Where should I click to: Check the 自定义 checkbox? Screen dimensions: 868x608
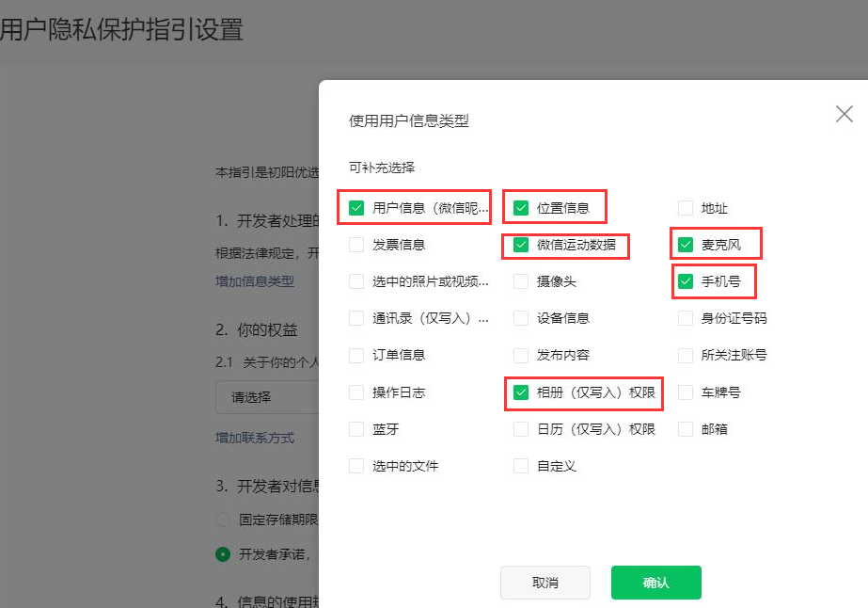(x=521, y=466)
